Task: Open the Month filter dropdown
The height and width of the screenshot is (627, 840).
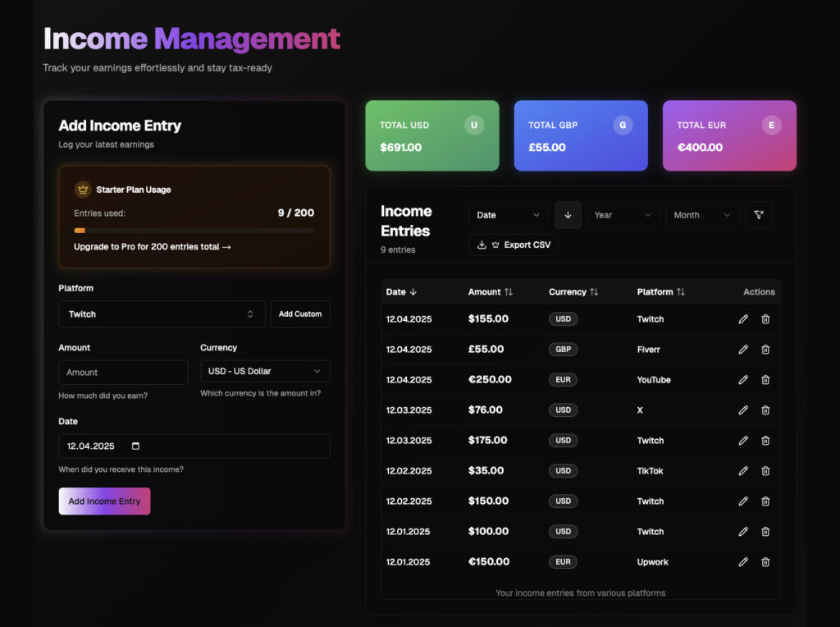Action: (x=702, y=215)
